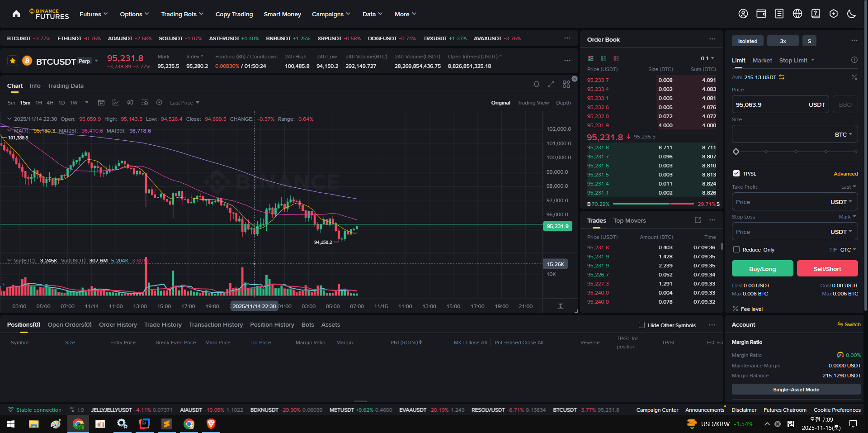Click the BBO button
868x433 pixels.
point(845,104)
